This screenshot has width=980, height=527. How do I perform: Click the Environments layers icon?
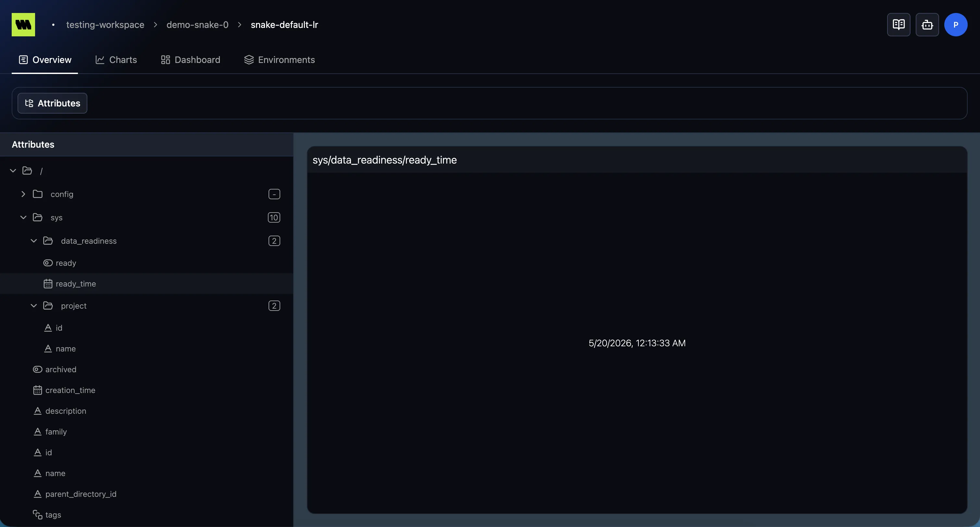point(249,60)
